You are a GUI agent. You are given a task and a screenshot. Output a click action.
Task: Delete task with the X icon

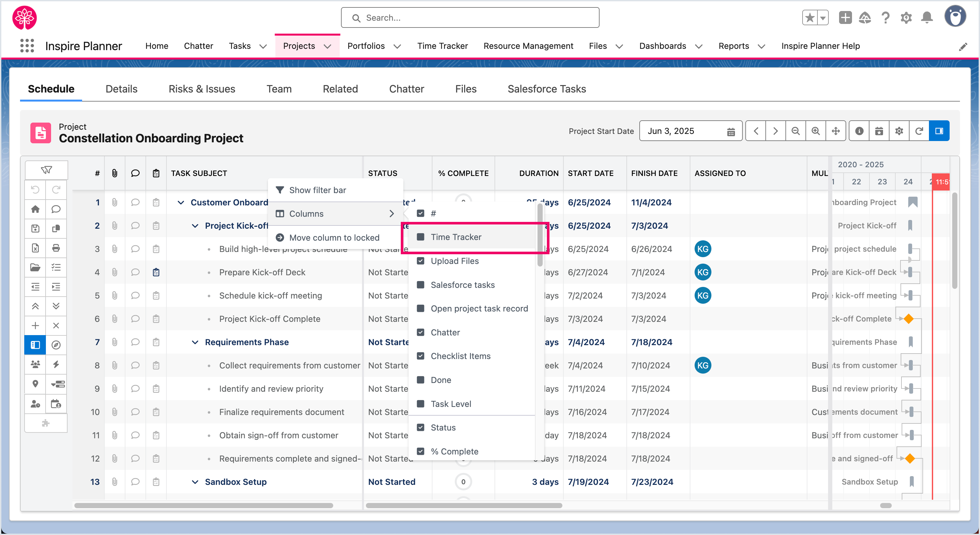coord(56,326)
